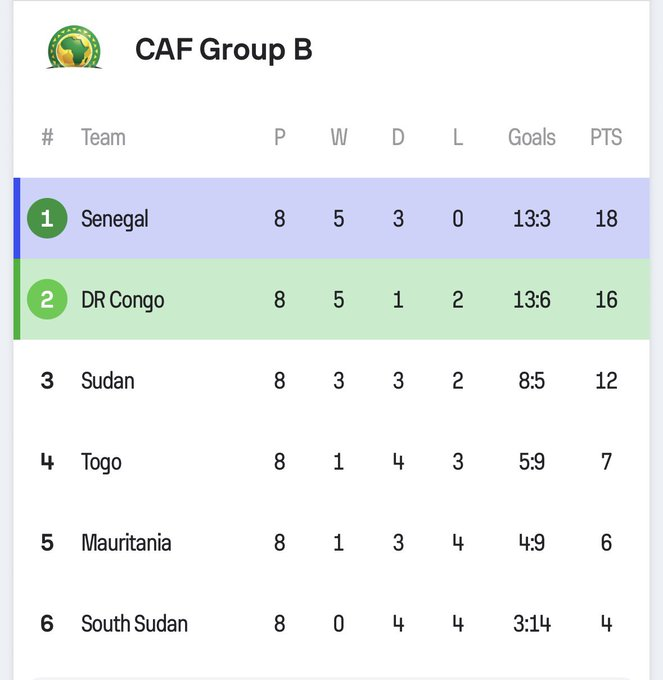Select Sudan in the standings
The width and height of the screenshot is (663, 680).
pos(107,380)
